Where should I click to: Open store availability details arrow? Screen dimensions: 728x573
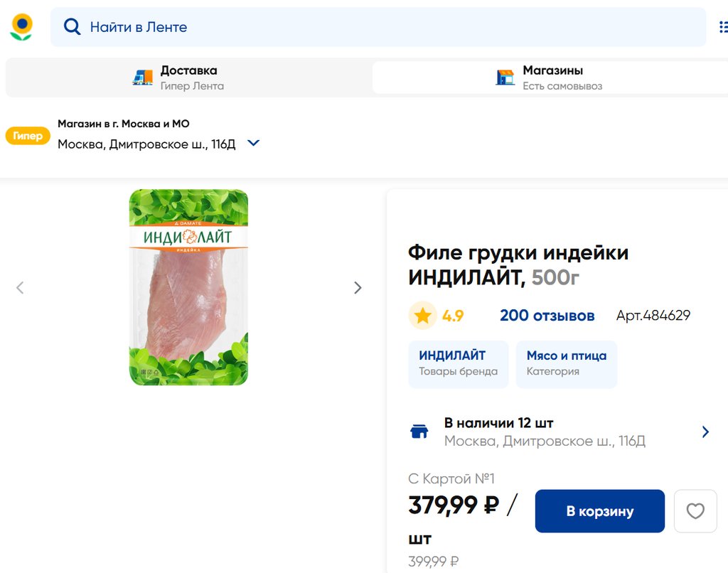point(705,432)
